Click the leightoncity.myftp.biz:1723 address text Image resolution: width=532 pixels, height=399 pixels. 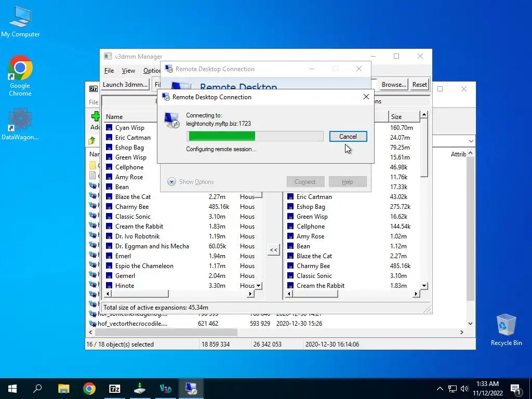tap(219, 124)
